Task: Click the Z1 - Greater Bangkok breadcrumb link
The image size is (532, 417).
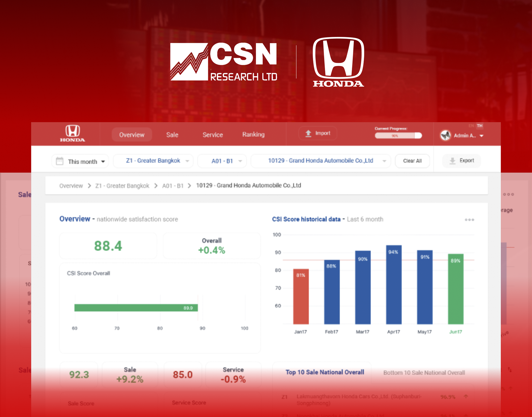Action: 122,186
